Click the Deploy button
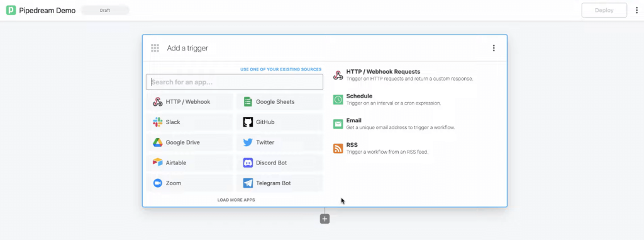This screenshot has width=644, height=240. [x=604, y=10]
